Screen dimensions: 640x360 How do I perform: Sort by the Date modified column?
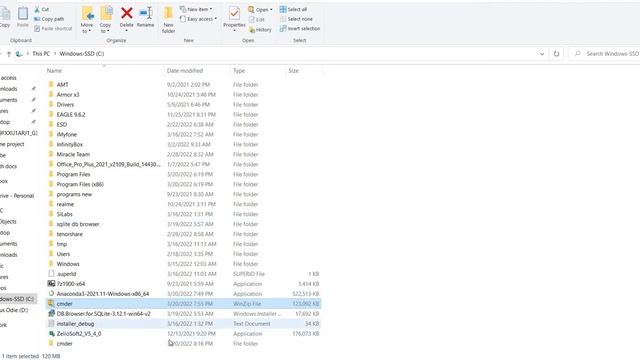point(184,71)
